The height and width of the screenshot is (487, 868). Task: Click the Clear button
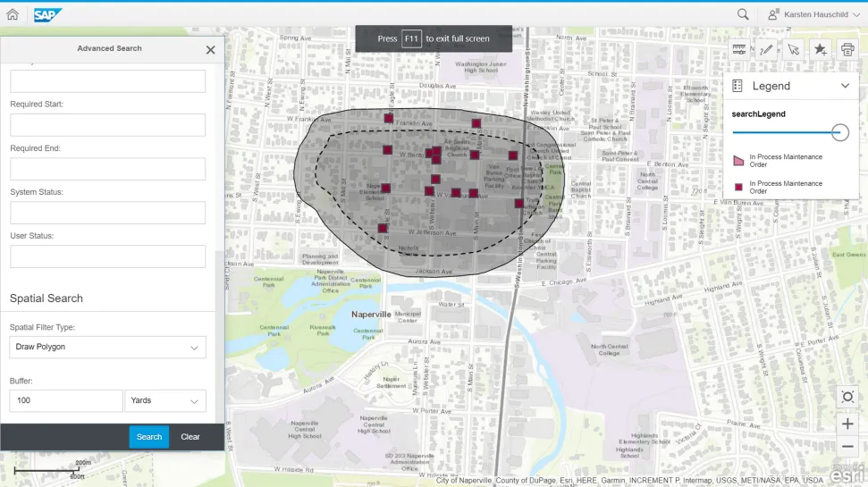(190, 437)
